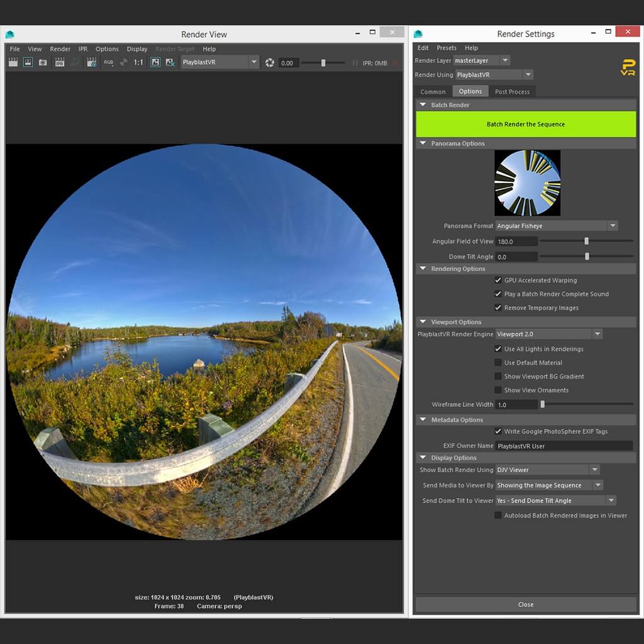Open Show Batch Render Using dropdown

click(548, 469)
